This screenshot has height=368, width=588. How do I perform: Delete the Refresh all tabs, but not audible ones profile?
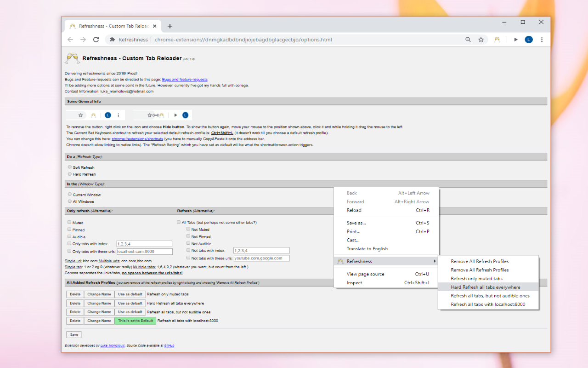(75, 312)
